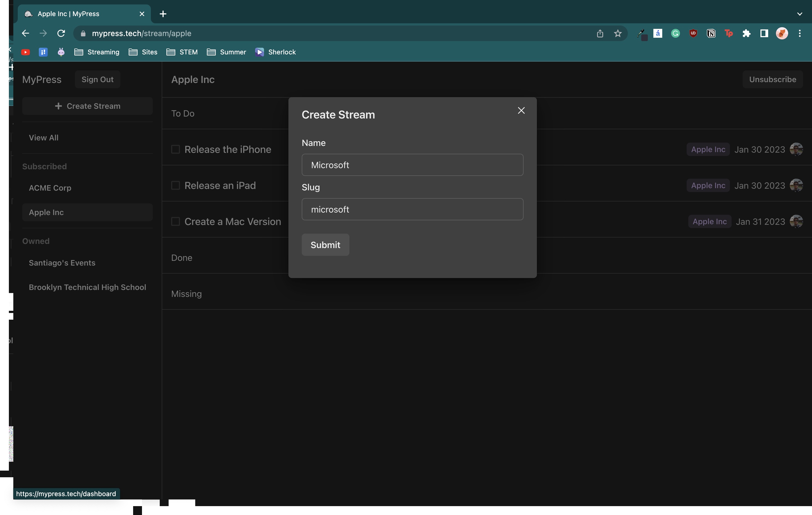Close the Create Stream dialog
812x515 pixels.
[521, 111]
